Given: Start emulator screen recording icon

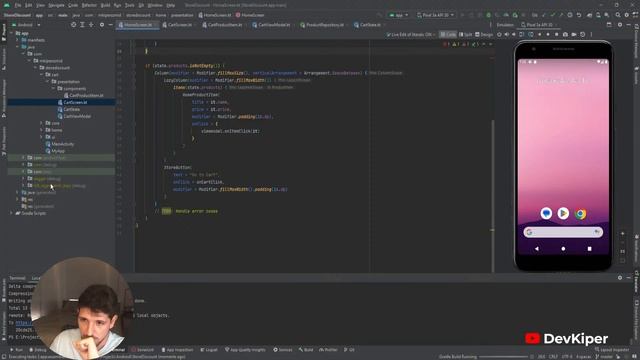Looking at the screenshot, I should [574, 35].
